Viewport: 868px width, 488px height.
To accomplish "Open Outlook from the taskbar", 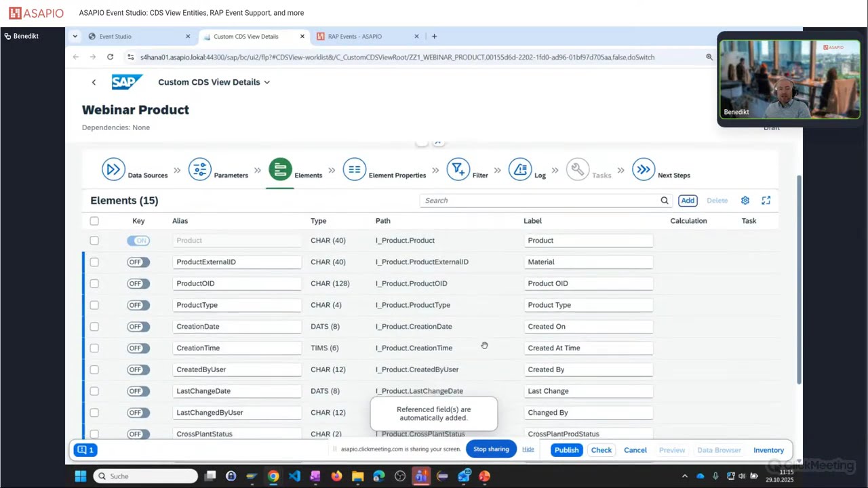I will 464,476.
